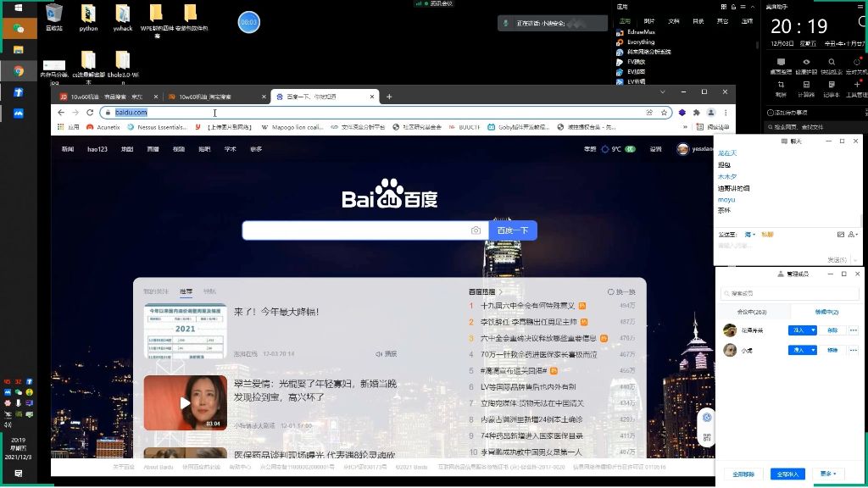Open the screenshot crop tool in assistant panel
The height and width of the screenshot is (488, 868).
[x=781, y=88]
